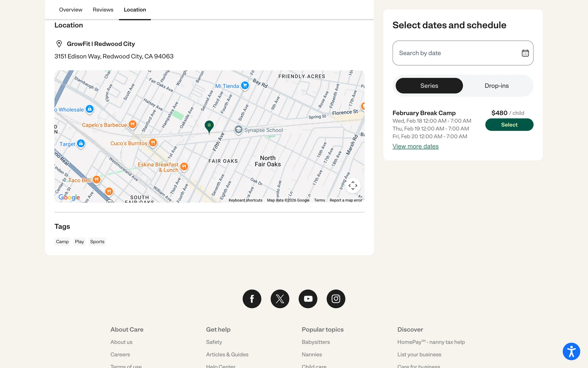Viewport: 588px width, 368px height.
Task: Click the Sports tag chip
Action: [97, 242]
